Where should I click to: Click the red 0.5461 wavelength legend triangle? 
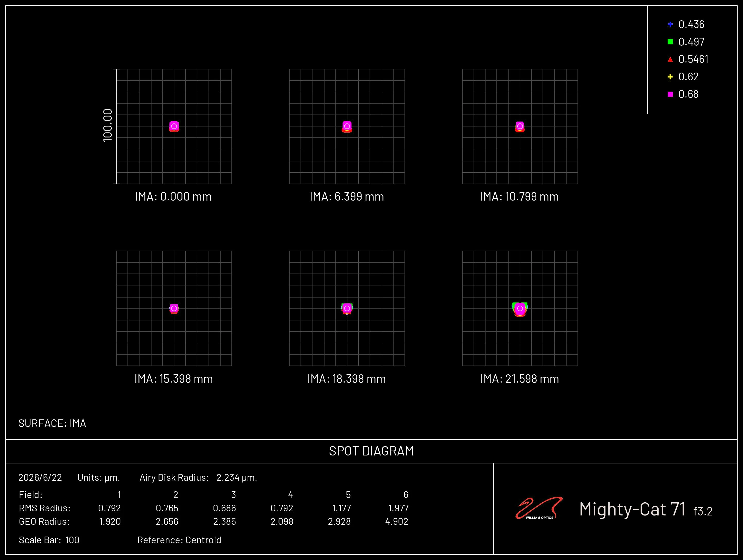tap(670, 59)
